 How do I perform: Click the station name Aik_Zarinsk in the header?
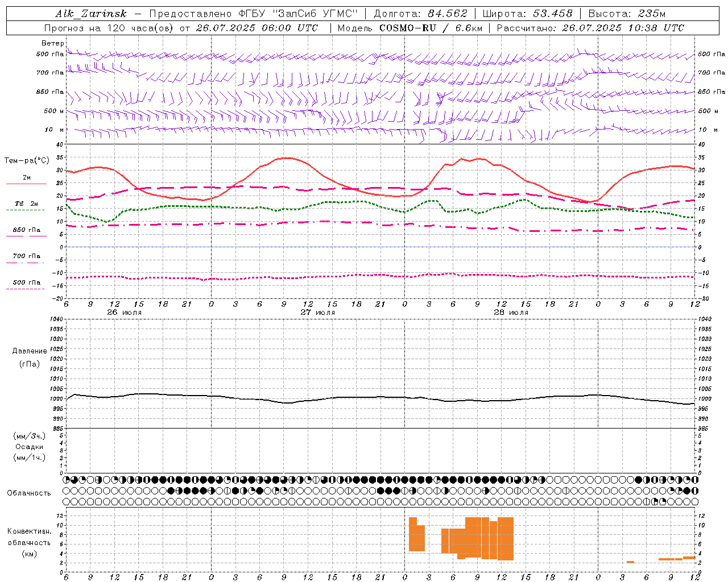click(91, 14)
